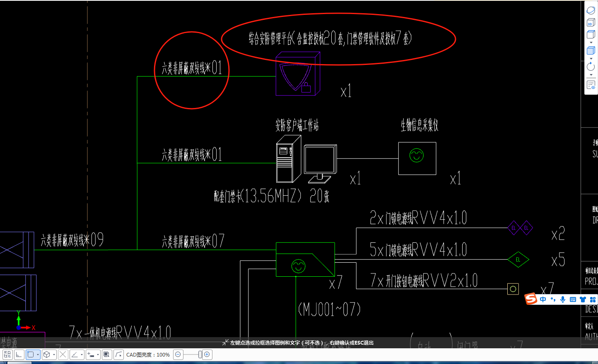Click the 综合安防管理平台 title text
The width and height of the screenshot is (598, 364).
pos(330,38)
